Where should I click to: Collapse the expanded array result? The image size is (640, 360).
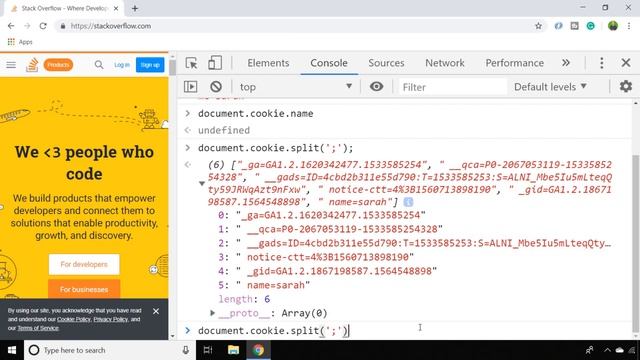point(202,183)
